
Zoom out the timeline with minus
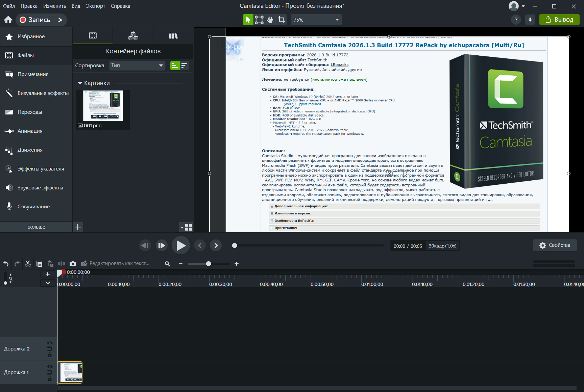(x=181, y=264)
